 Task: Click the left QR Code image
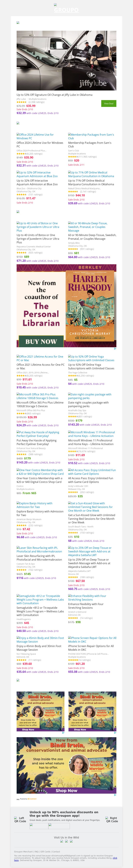coord(20,820)
